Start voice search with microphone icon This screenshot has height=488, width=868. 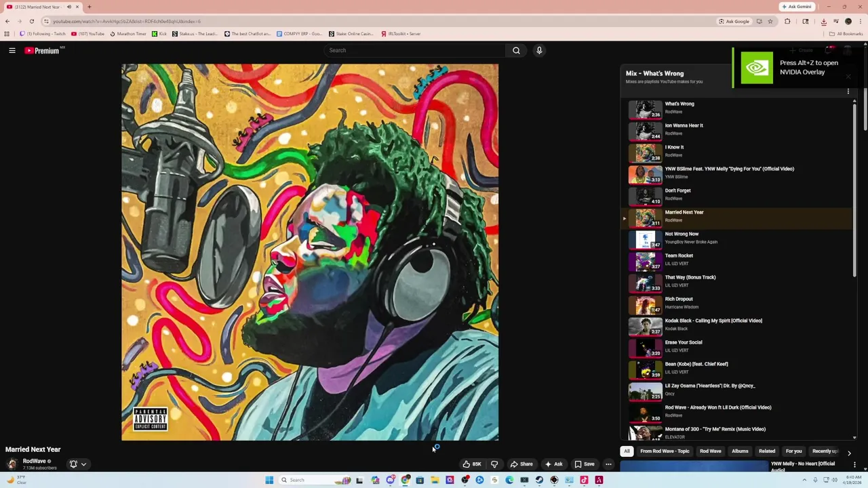pos(539,50)
